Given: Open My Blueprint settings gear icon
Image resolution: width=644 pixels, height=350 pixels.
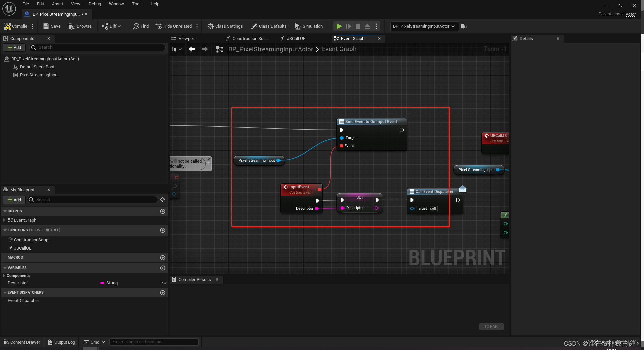Looking at the screenshot, I should point(163,200).
